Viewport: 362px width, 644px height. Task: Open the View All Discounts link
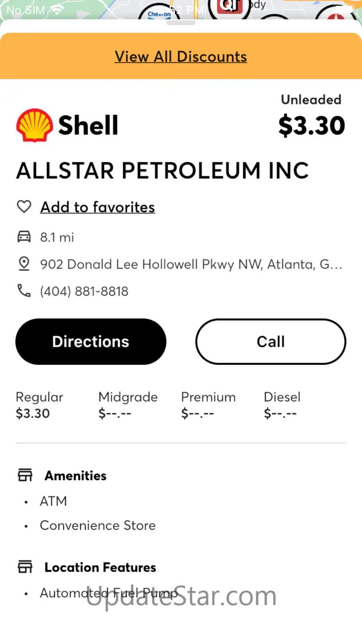pyautogui.click(x=181, y=57)
